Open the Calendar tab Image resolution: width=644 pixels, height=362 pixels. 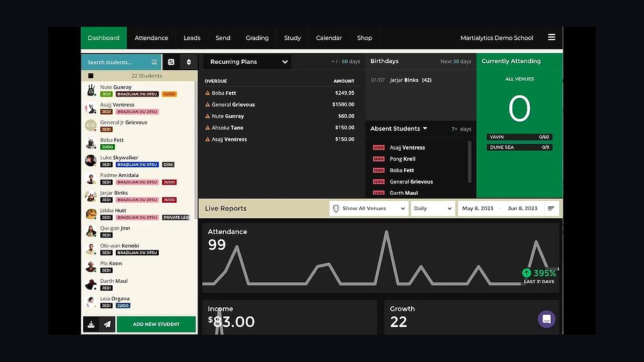(329, 38)
